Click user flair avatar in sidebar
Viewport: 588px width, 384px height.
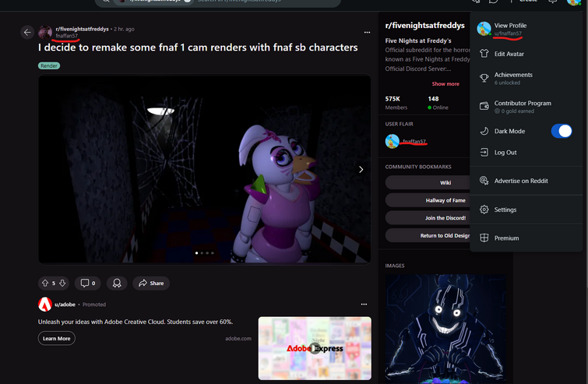393,142
